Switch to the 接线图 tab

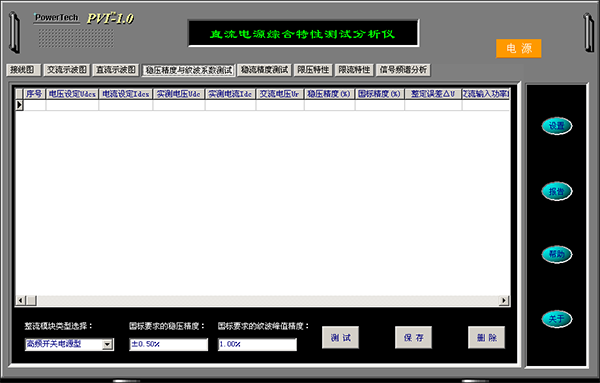tap(23, 70)
